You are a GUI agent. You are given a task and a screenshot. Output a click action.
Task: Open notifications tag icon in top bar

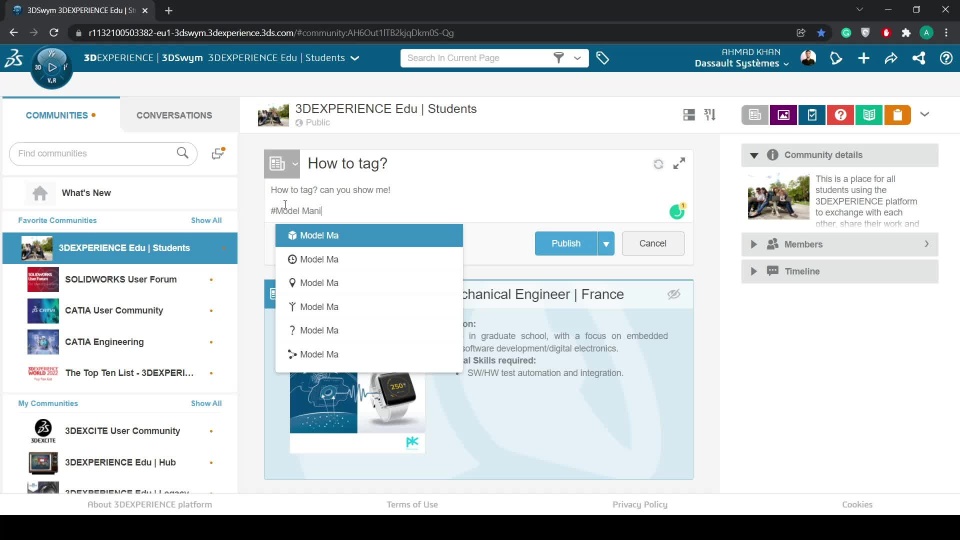tap(836, 58)
